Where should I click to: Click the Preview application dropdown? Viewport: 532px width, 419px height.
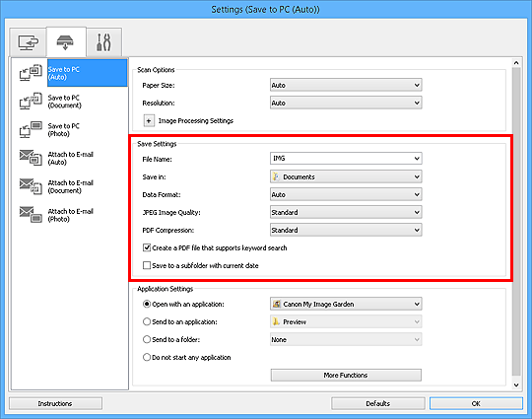[x=346, y=321]
